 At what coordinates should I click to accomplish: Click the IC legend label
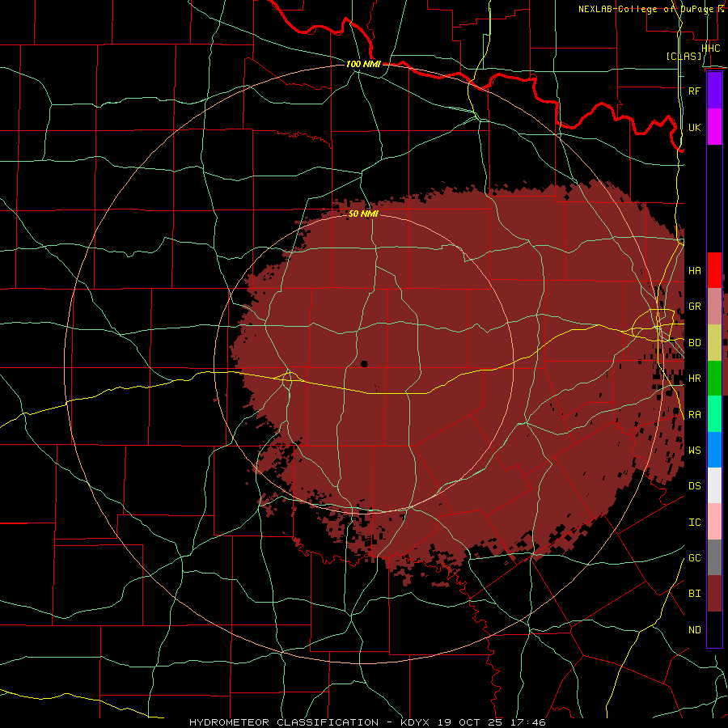[x=695, y=523]
